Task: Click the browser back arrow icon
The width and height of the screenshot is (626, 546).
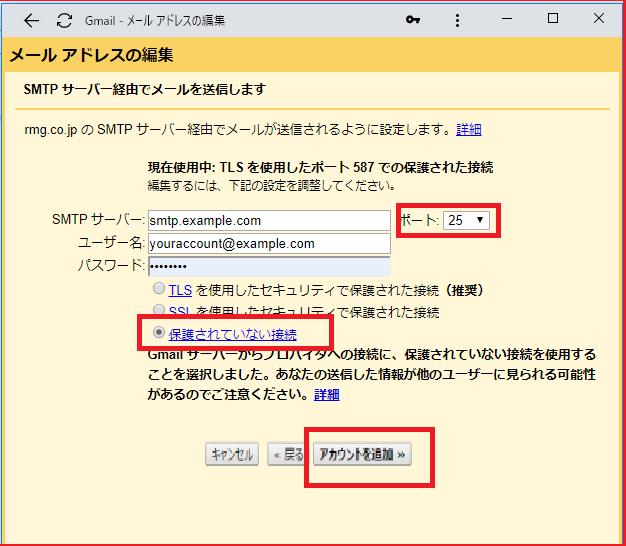Action: tap(31, 20)
